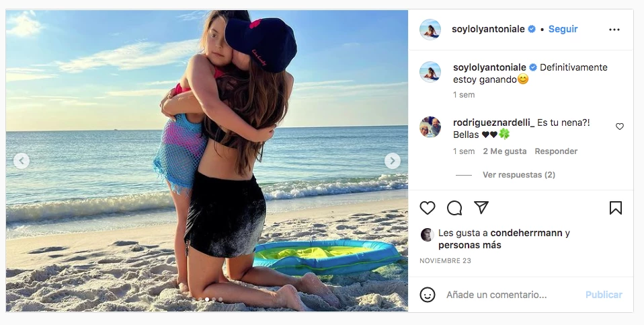The width and height of the screenshot is (644, 325).
Task: Open the emoji picker in the comment box
Action: [x=428, y=295]
